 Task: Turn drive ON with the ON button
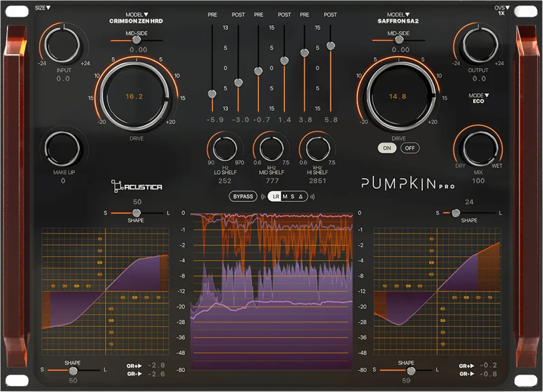(x=387, y=148)
